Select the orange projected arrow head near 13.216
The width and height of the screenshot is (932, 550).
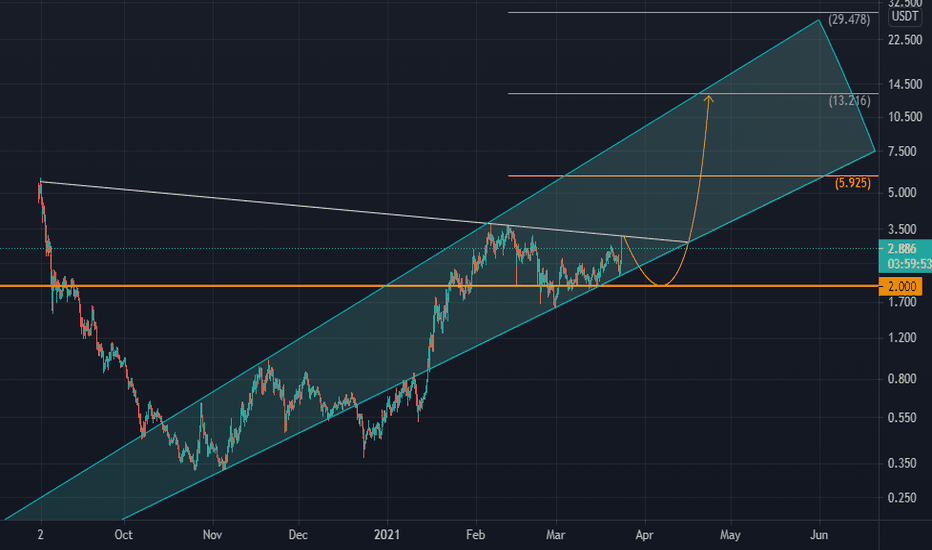click(709, 99)
